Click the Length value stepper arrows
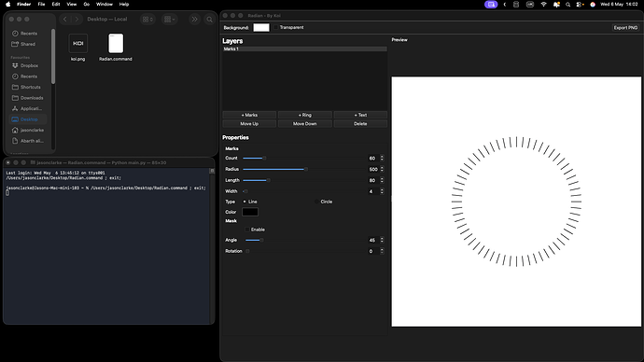Screen dimensions: 644x362 pos(382,180)
